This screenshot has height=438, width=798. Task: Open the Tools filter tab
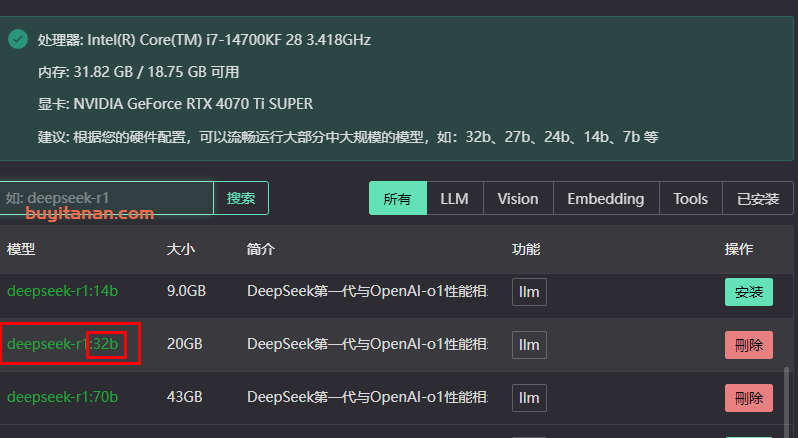(x=690, y=198)
